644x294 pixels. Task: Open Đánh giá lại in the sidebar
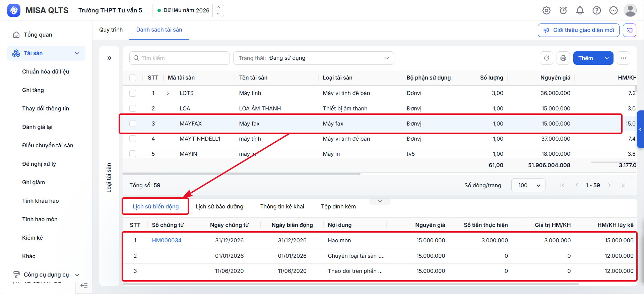pos(37,127)
